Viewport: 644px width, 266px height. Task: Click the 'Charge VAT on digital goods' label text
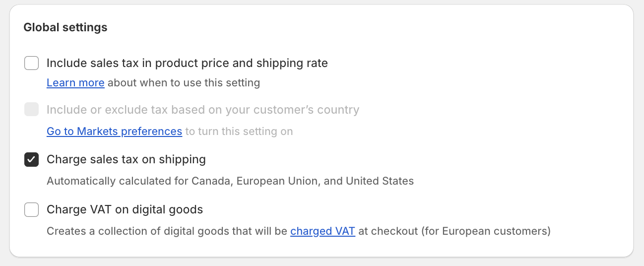pyautogui.click(x=125, y=210)
